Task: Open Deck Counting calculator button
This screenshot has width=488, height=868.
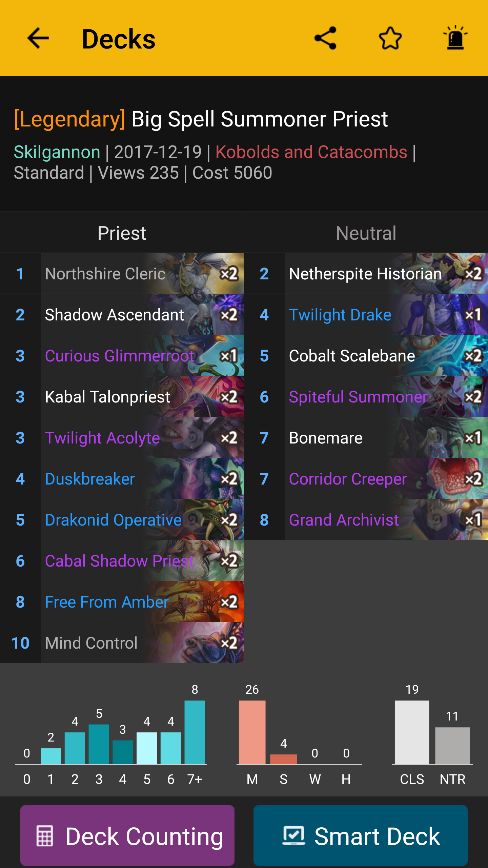Action: (x=127, y=835)
